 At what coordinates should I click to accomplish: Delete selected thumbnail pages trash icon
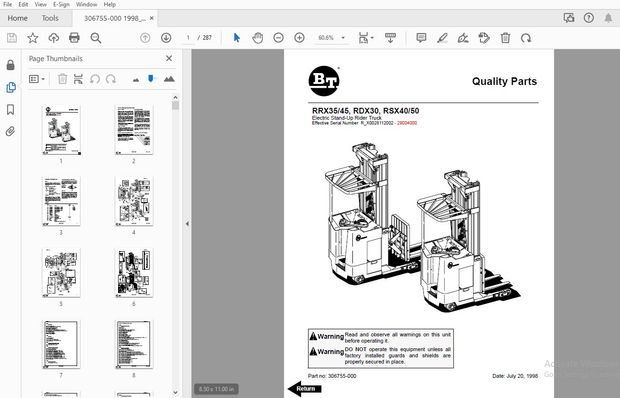[x=62, y=79]
